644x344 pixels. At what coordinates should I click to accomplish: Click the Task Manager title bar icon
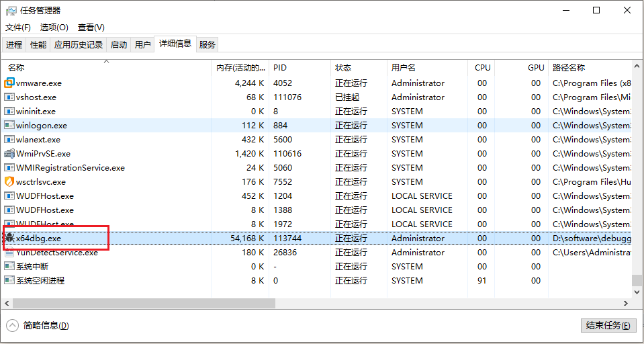click(x=11, y=11)
